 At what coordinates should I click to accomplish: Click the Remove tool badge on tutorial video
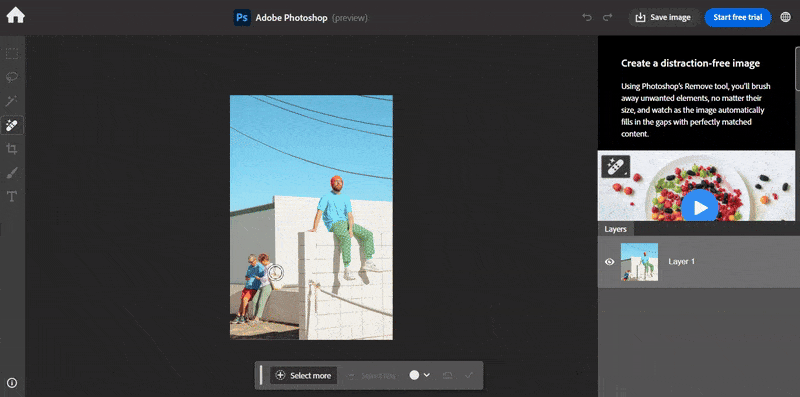[x=616, y=167]
